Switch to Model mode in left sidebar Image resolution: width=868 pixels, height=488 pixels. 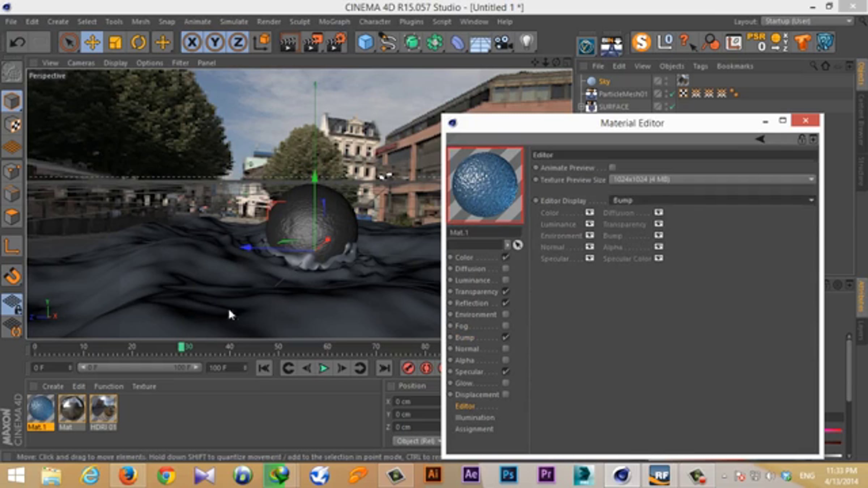12,101
